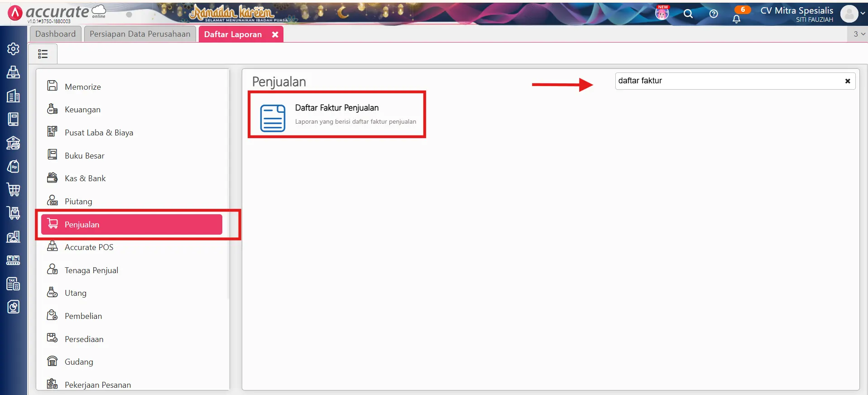Click the settings gear icon in sidebar
This screenshot has width=868, height=395.
(13, 48)
